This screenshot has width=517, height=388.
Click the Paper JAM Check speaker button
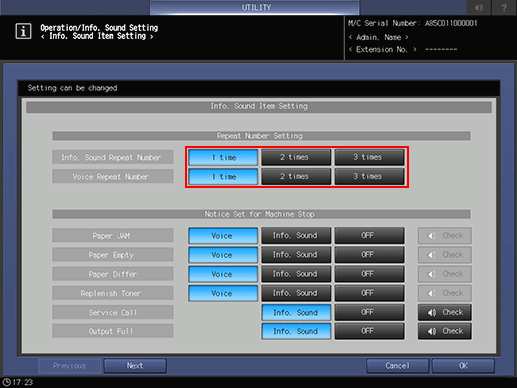(445, 236)
